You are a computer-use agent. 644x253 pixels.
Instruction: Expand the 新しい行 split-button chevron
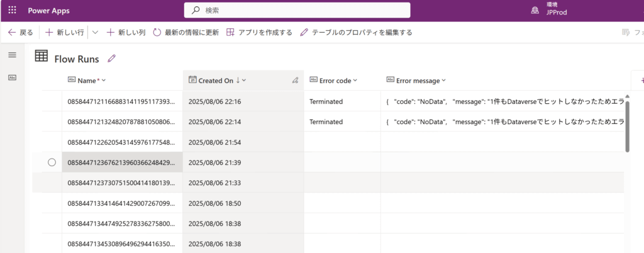tap(95, 32)
